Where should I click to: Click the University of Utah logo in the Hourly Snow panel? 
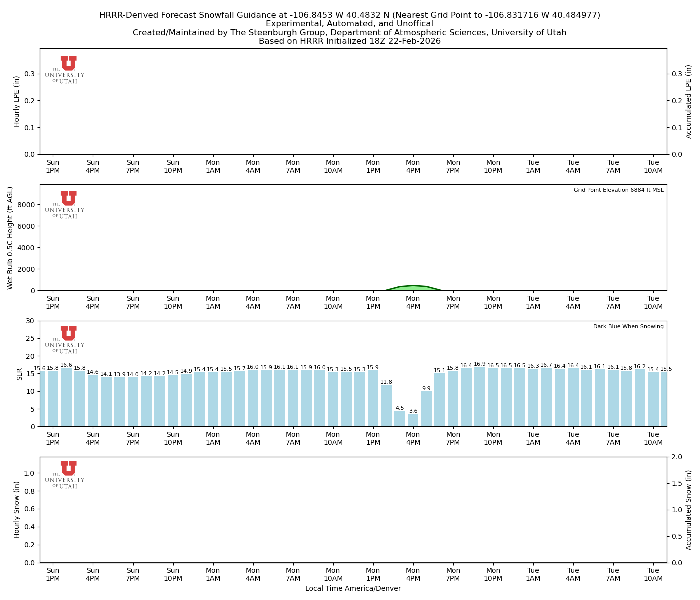pos(65,475)
